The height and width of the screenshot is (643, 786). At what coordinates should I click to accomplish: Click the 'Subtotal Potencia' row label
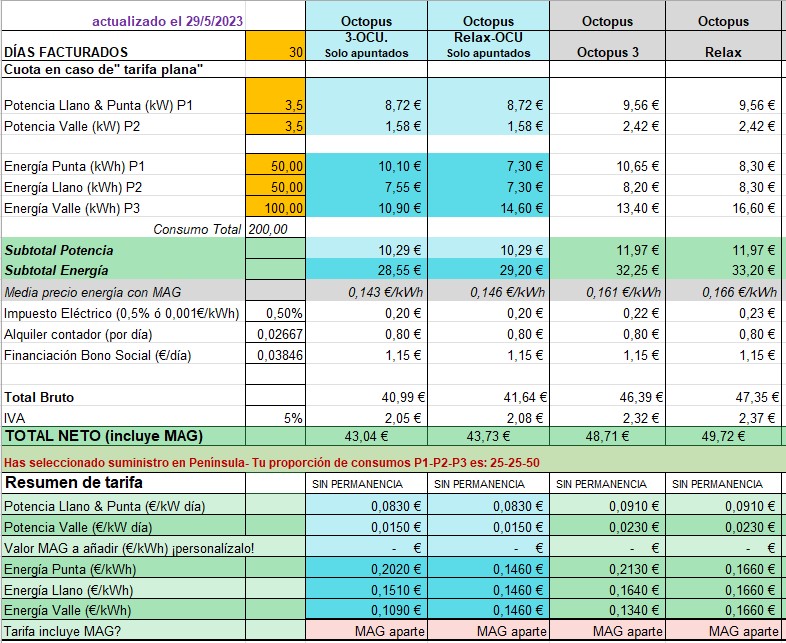59,250
